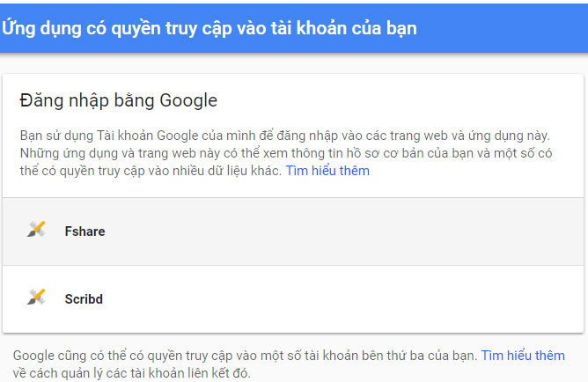Click empty space right of Scribd label
The width and height of the screenshot is (588, 382).
tap(352, 299)
